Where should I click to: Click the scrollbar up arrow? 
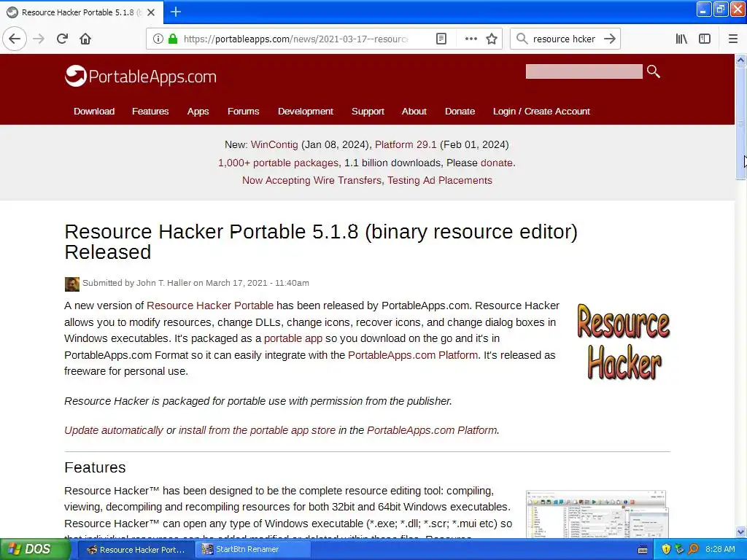[x=740, y=60]
